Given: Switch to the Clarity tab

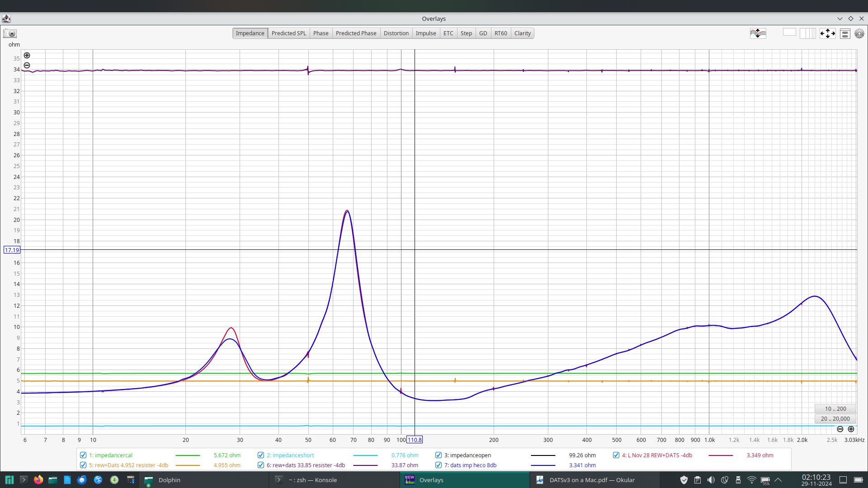Looking at the screenshot, I should [523, 33].
